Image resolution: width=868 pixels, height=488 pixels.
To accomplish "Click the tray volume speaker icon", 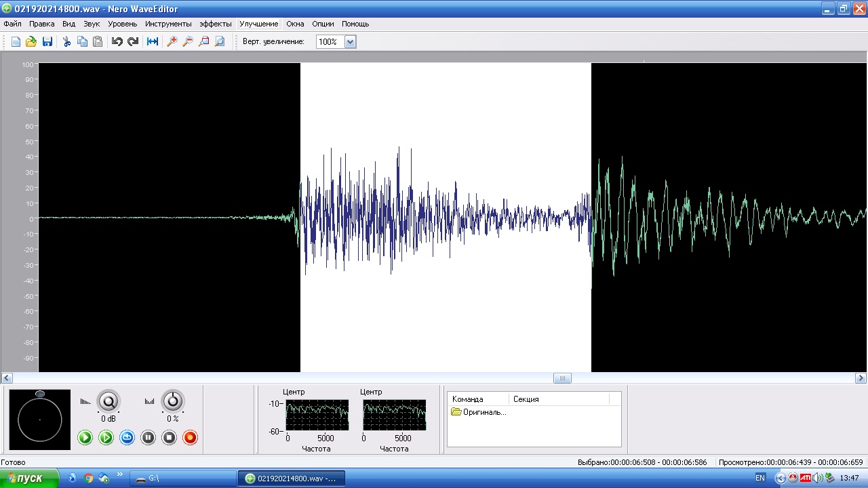I will pyautogui.click(x=818, y=478).
